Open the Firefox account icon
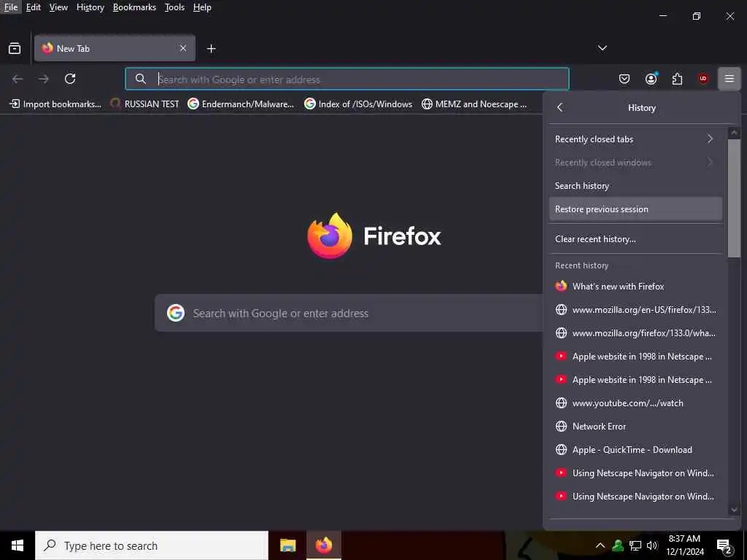Viewport: 747px width, 560px height. (x=651, y=79)
